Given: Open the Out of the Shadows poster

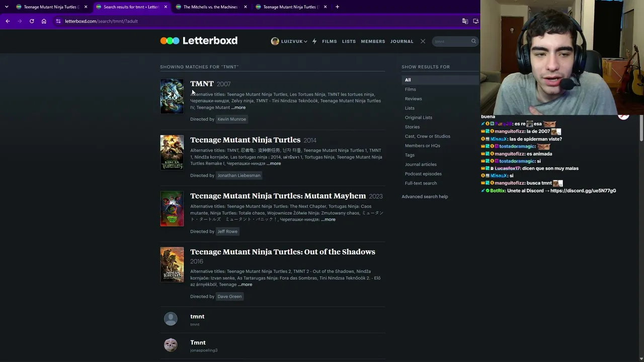Looking at the screenshot, I should [172, 264].
